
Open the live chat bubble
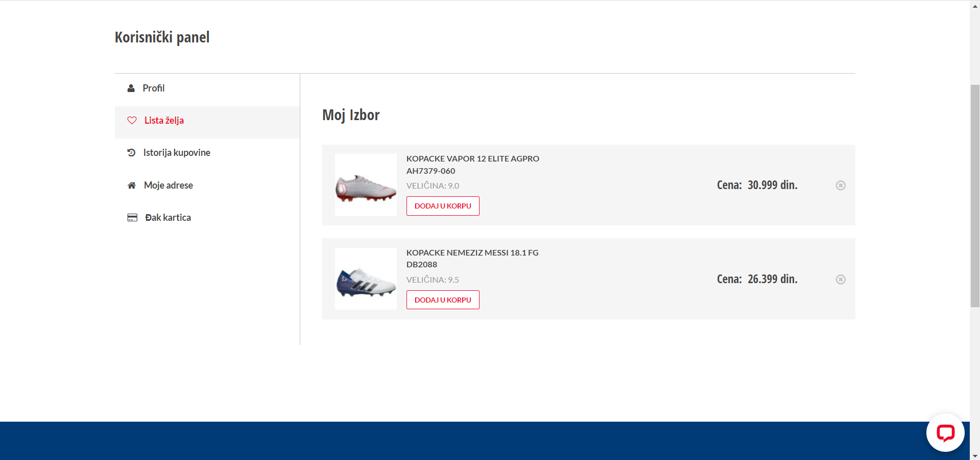(x=945, y=433)
